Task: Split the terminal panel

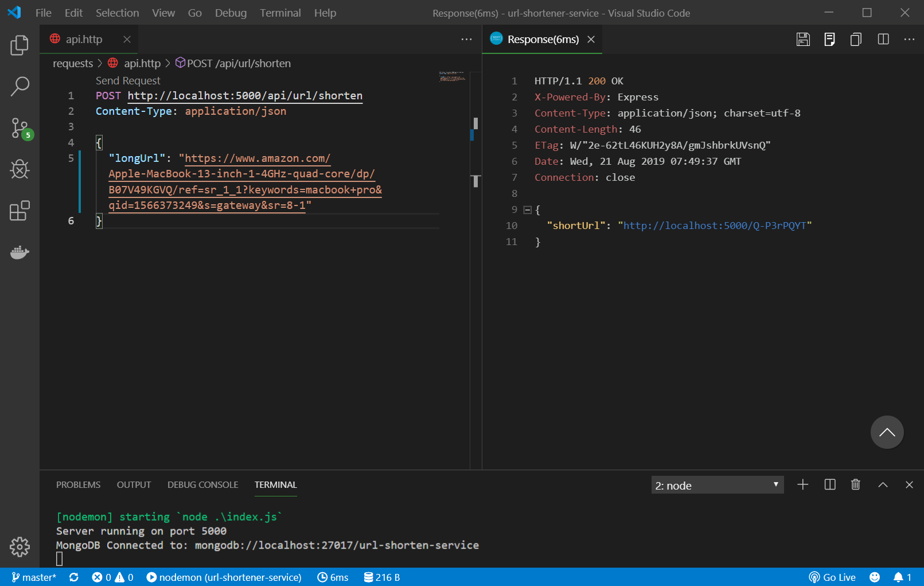Action: coord(829,485)
